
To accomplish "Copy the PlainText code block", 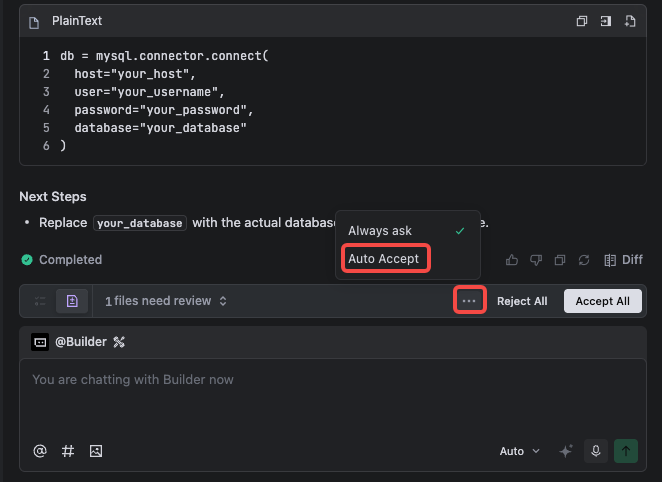I will coord(582,21).
